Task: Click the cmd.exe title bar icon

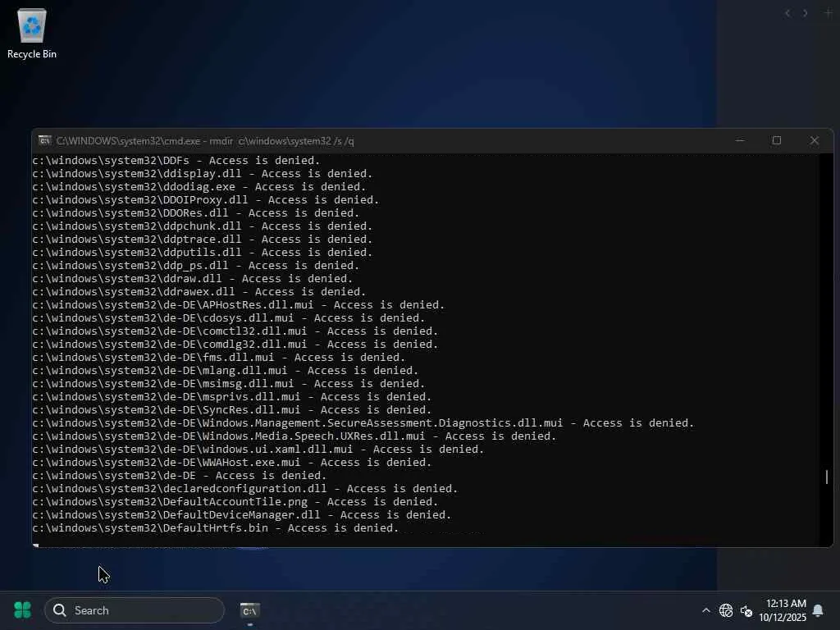Action: 44,140
